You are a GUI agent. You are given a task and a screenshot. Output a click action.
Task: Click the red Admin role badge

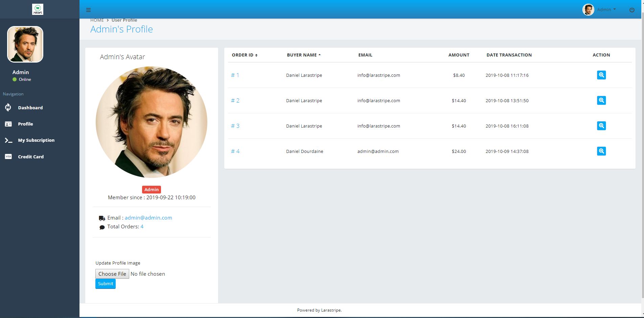click(152, 189)
